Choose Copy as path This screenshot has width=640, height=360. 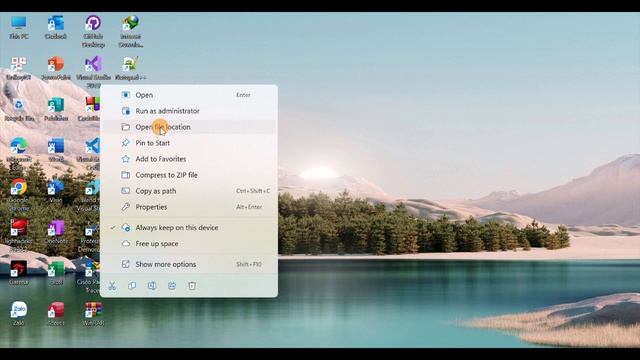[189, 191]
